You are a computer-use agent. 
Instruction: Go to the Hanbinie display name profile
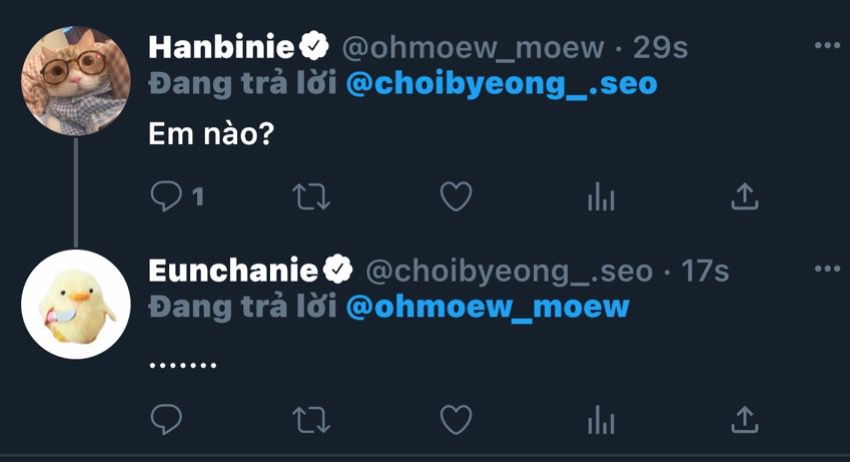221,47
